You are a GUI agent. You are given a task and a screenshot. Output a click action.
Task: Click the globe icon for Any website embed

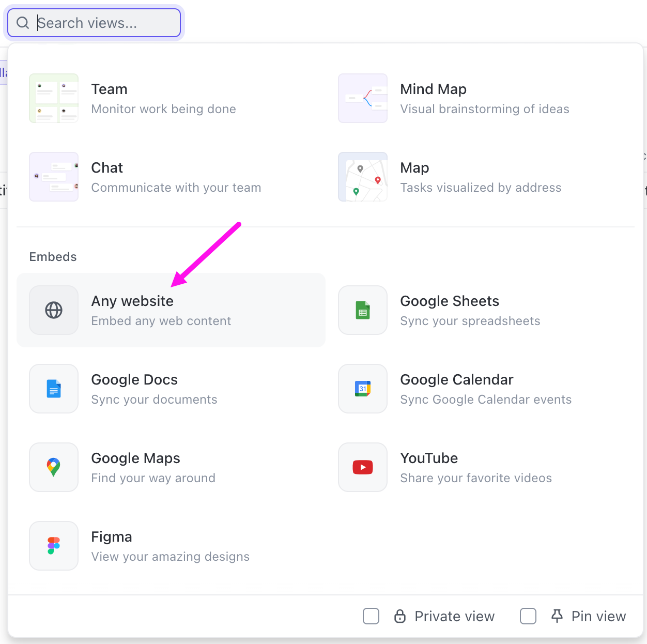pos(53,310)
